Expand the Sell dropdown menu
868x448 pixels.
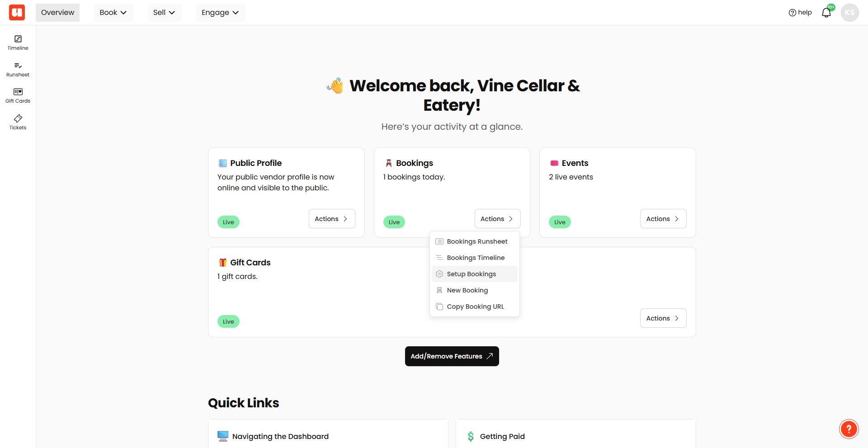pyautogui.click(x=164, y=13)
